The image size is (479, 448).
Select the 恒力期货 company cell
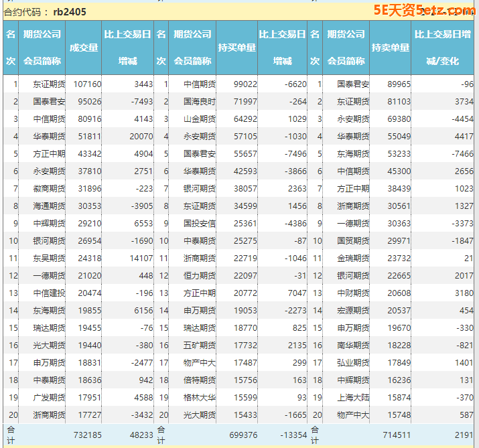[200, 276]
